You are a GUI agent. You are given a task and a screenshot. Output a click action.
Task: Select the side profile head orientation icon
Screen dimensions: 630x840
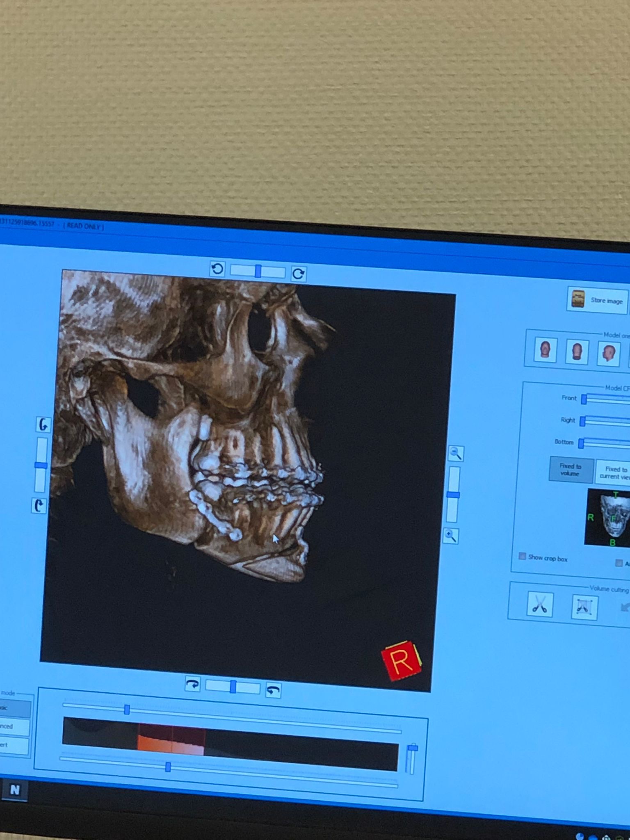click(608, 353)
